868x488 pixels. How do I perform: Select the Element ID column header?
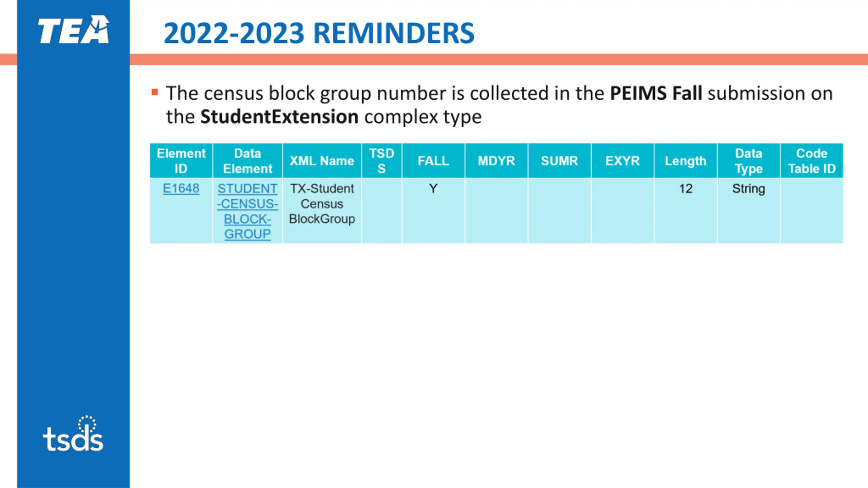[181, 161]
